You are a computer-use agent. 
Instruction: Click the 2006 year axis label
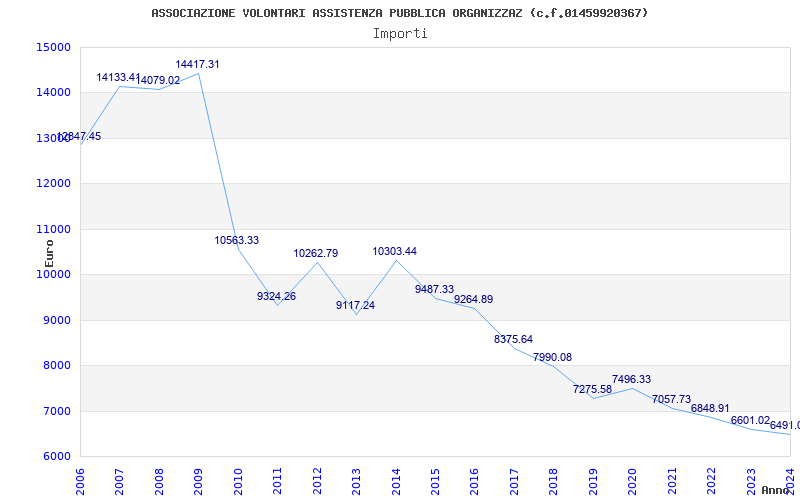[x=80, y=480]
